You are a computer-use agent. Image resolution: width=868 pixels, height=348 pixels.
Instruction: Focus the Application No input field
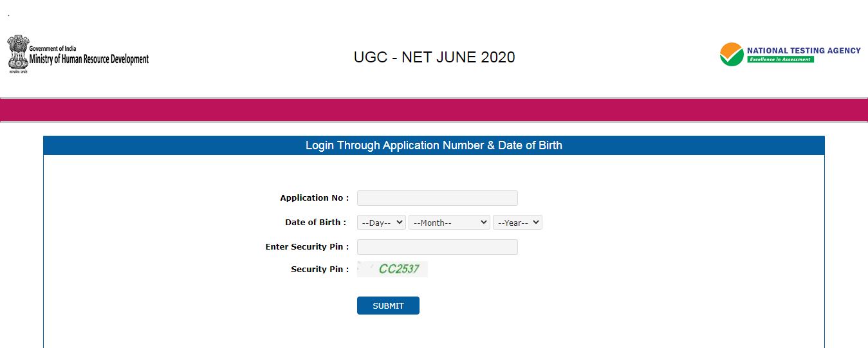pos(438,198)
